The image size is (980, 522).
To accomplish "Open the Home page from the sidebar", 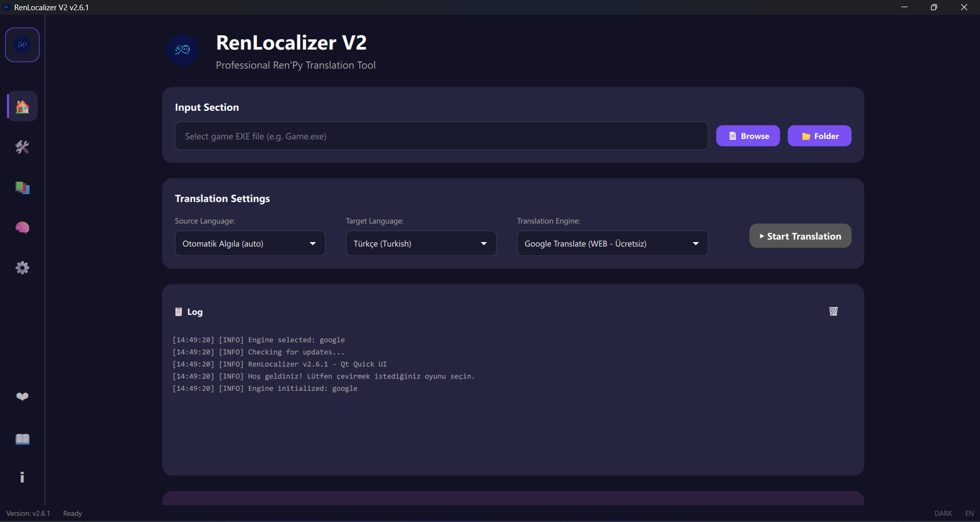I will [x=22, y=106].
